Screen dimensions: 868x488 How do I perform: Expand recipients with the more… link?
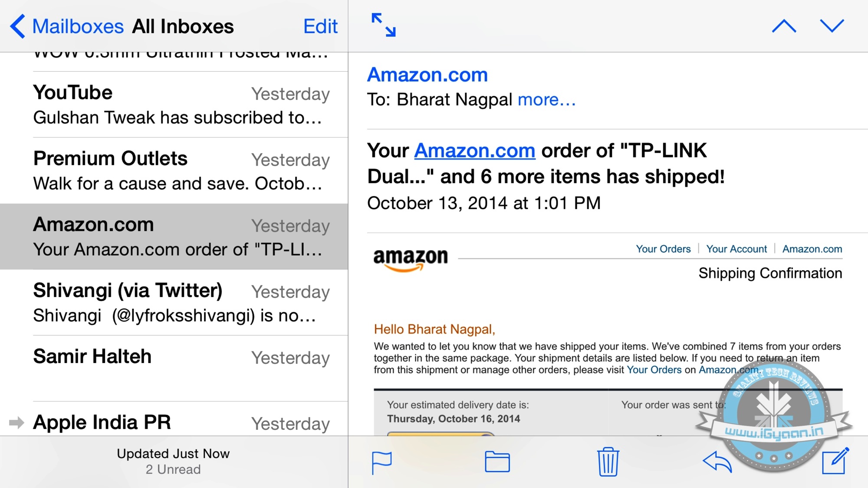546,100
